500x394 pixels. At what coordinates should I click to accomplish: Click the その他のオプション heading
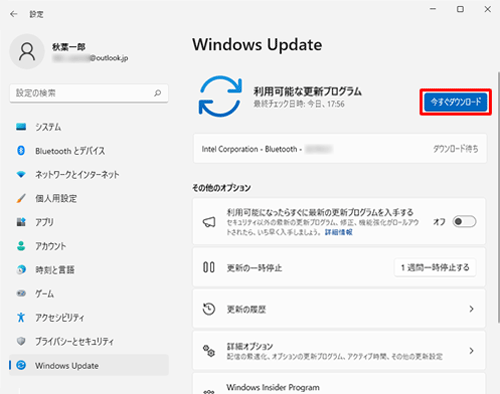[221, 188]
